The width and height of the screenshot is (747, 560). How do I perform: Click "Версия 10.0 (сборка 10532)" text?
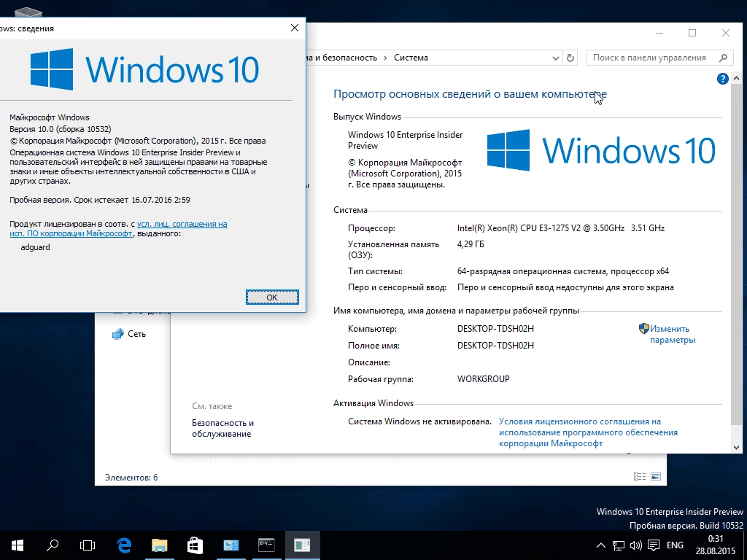click(x=61, y=129)
